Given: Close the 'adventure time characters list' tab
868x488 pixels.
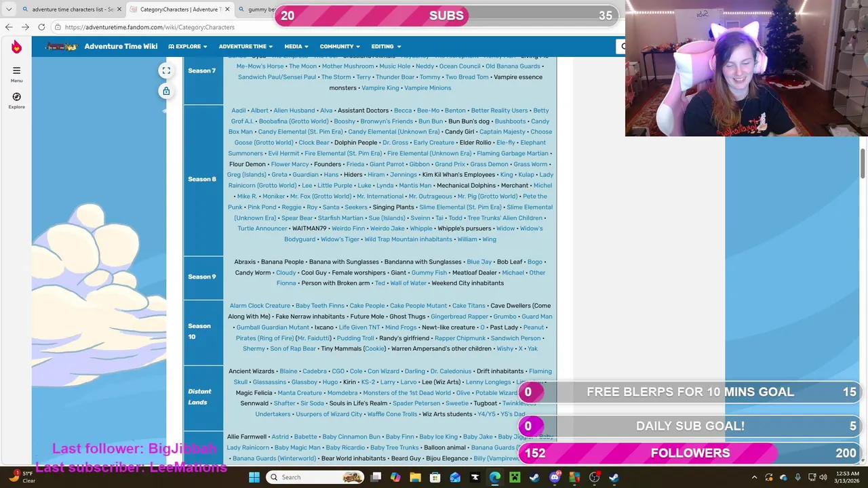Looking at the screenshot, I should tap(119, 9).
